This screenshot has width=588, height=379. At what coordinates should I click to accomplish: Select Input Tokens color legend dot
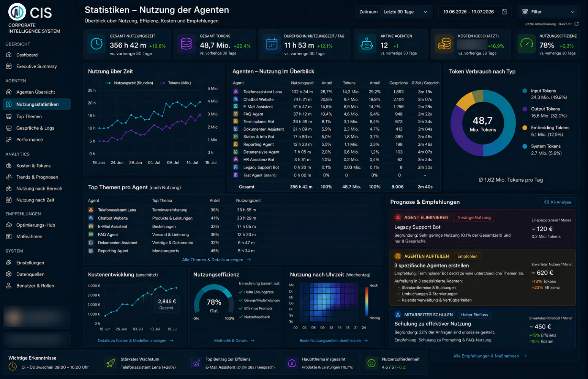pos(525,91)
